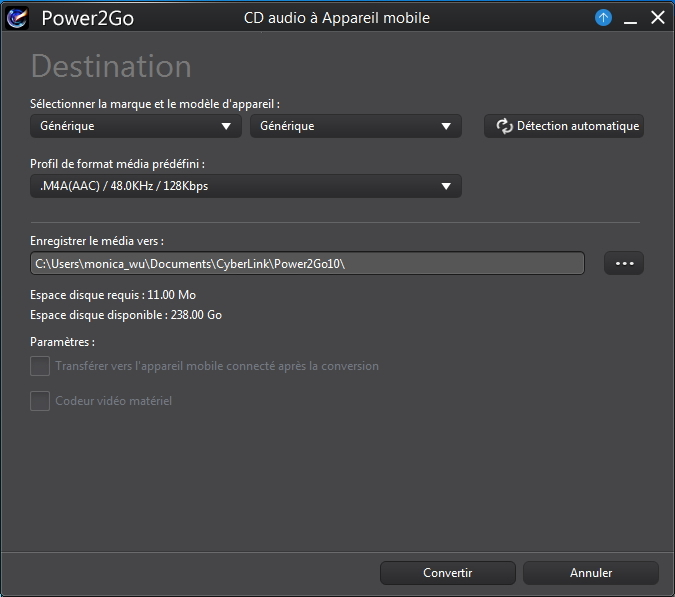
Task: Click the 'Enregistrer le média vers' label
Action: 97,241
